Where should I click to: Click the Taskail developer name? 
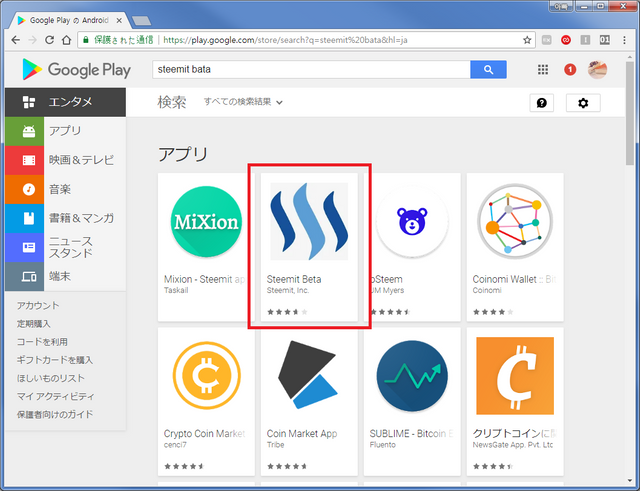click(176, 290)
